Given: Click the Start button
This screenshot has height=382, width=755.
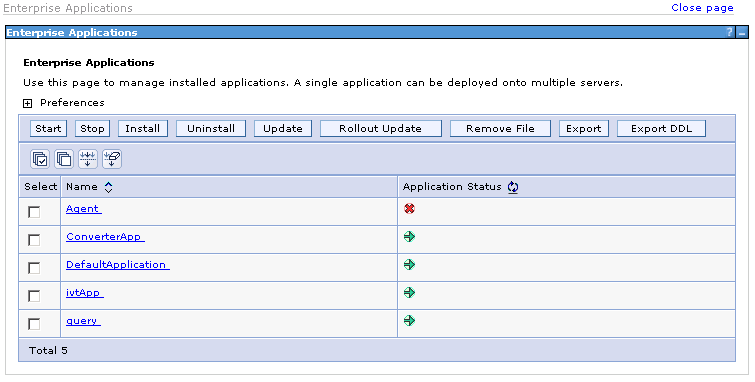Looking at the screenshot, I should (x=48, y=129).
